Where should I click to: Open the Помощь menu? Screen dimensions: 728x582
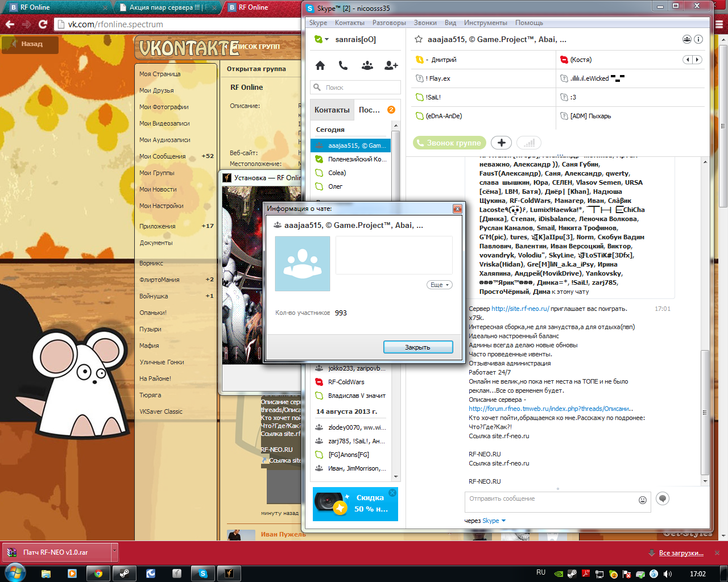[529, 23]
